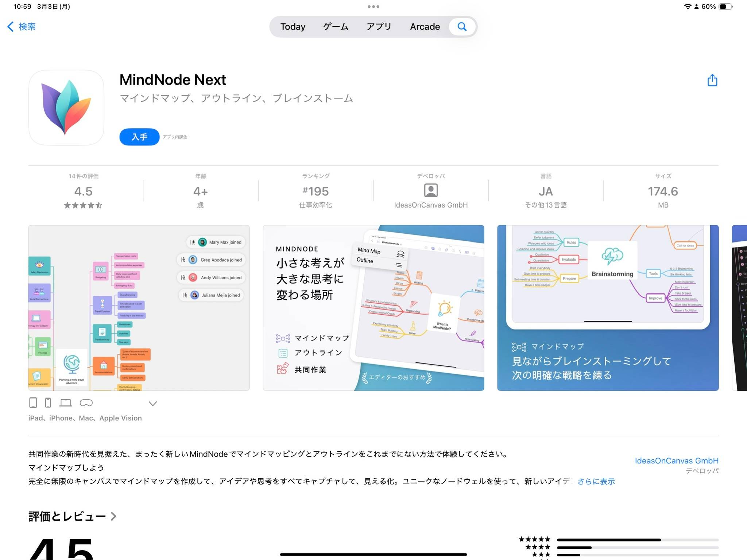
Task: Tap the Wi-Fi status icon
Action: point(687,7)
